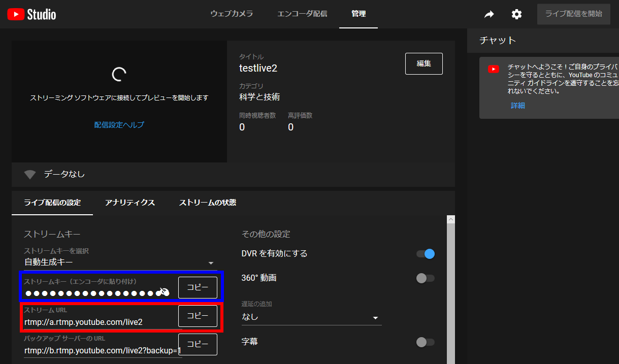Copy the backup server URL

coord(198,344)
